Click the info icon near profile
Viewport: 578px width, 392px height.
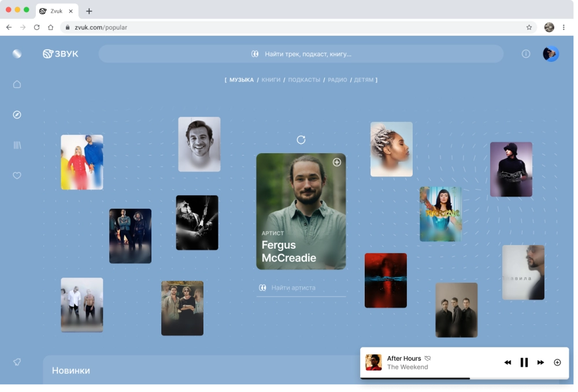tap(525, 54)
